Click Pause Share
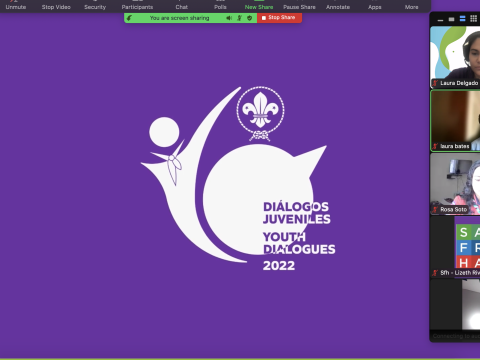Viewport: 480px width, 360px height. point(299,6)
